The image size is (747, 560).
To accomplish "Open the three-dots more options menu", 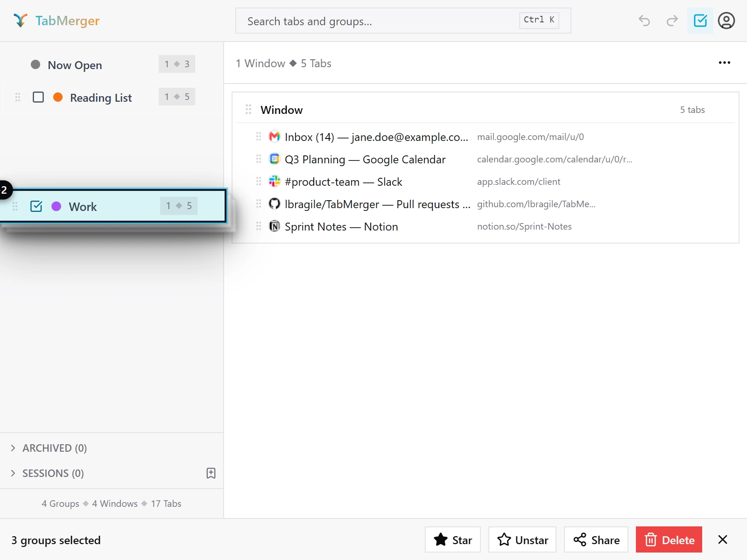I will tap(725, 63).
